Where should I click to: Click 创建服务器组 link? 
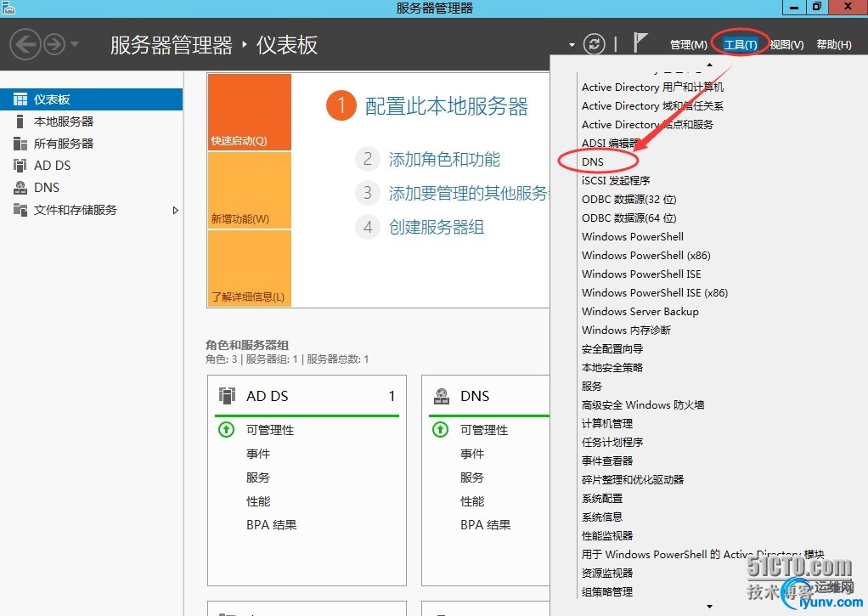pyautogui.click(x=437, y=227)
